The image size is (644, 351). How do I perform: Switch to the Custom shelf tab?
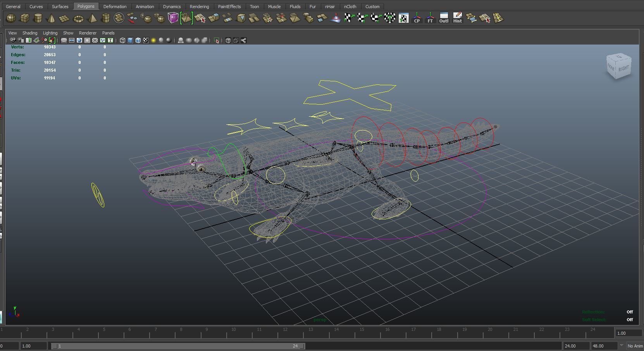point(372,7)
